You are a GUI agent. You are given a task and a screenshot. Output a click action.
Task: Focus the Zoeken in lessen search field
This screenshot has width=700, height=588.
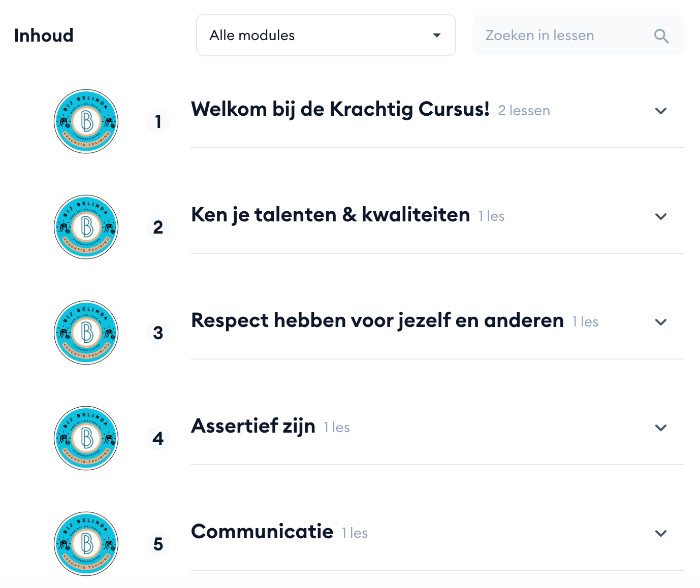(x=564, y=36)
